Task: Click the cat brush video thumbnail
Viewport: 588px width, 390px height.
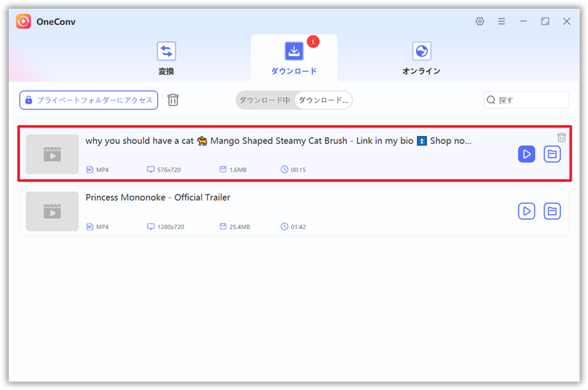Action: point(52,154)
